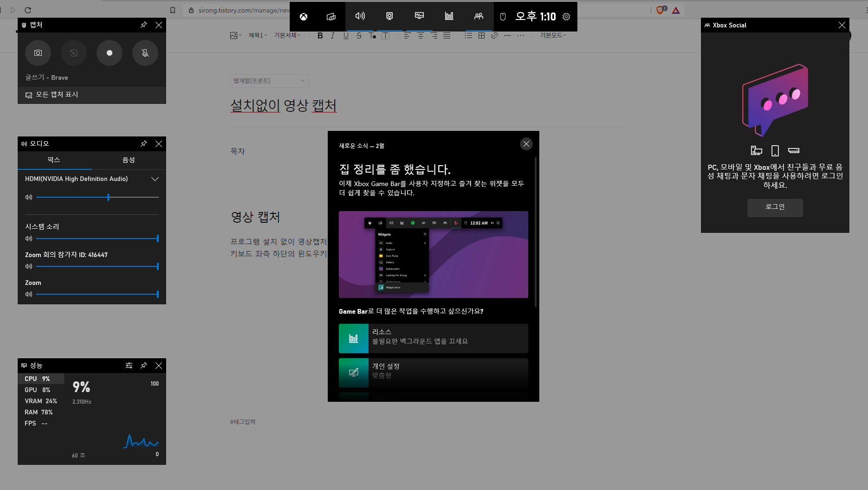Open Performance widget options icon

point(129,366)
